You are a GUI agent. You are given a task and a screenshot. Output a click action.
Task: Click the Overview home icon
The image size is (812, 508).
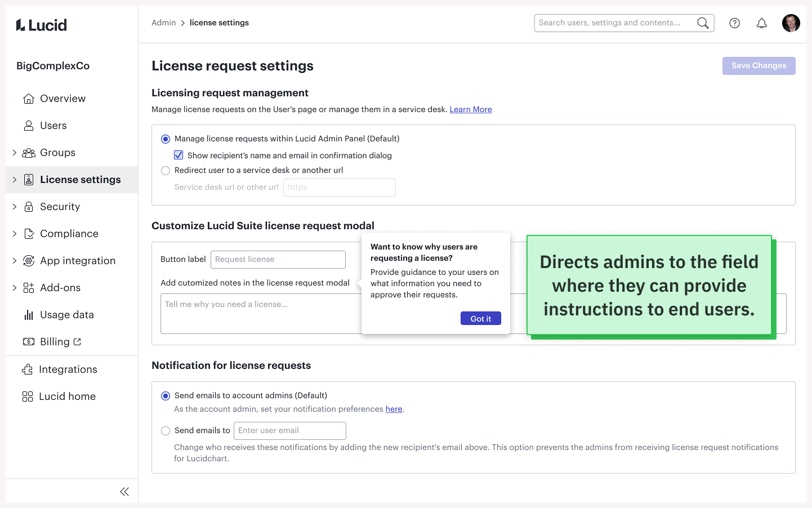tap(29, 99)
